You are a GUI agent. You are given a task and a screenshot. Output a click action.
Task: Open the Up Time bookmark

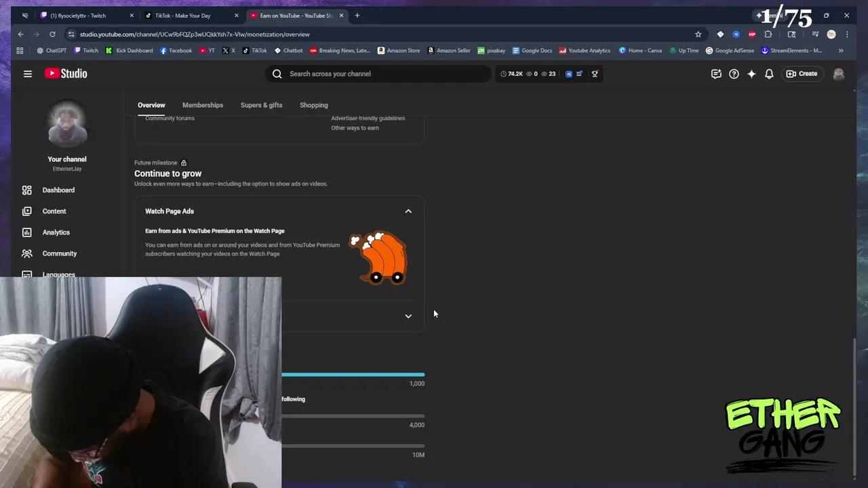(x=684, y=50)
